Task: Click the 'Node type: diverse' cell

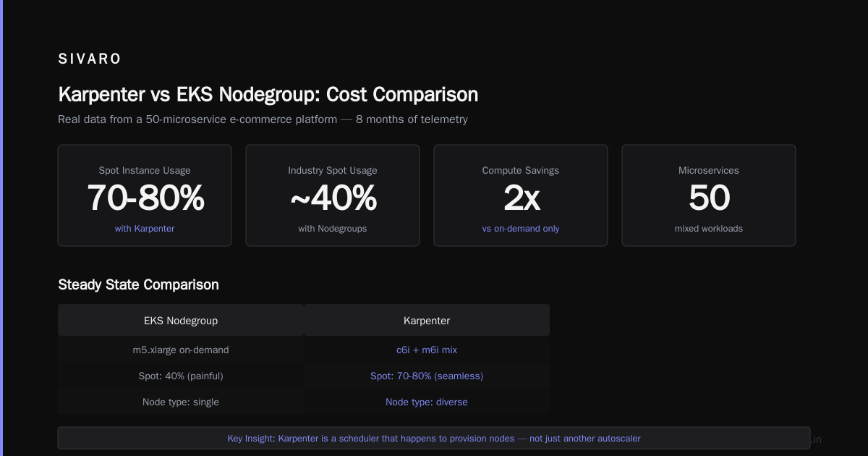Action: point(427,402)
